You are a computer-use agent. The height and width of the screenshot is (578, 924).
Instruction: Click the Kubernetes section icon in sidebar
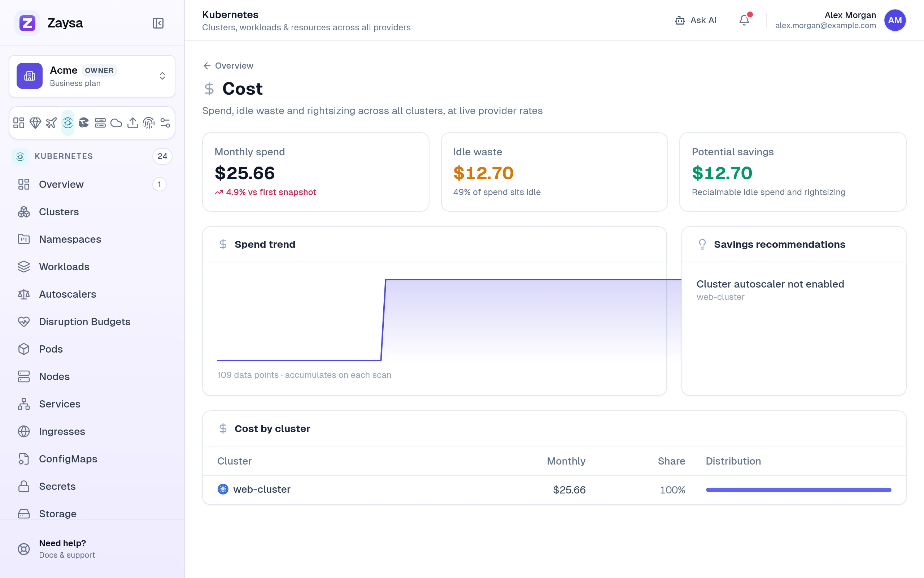[20, 156]
